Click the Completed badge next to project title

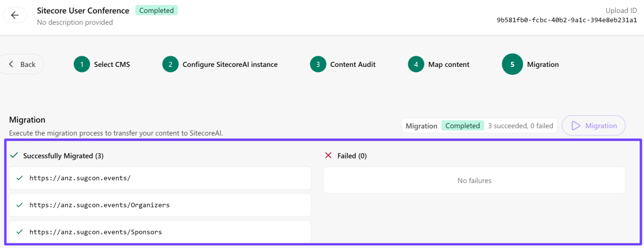pos(156,10)
